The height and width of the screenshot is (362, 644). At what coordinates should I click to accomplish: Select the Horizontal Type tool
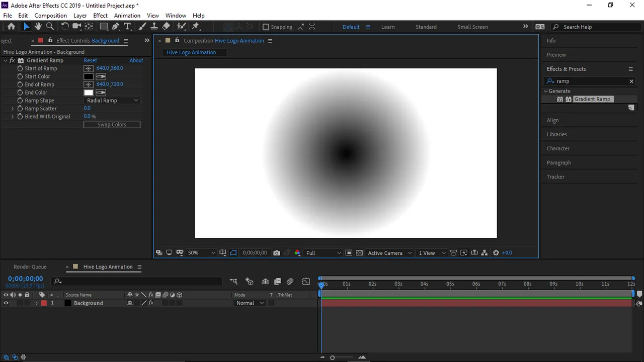127,27
